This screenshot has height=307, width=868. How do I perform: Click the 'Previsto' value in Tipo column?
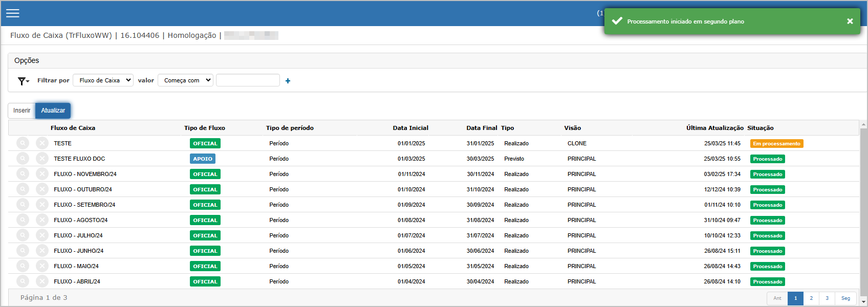(x=514, y=159)
